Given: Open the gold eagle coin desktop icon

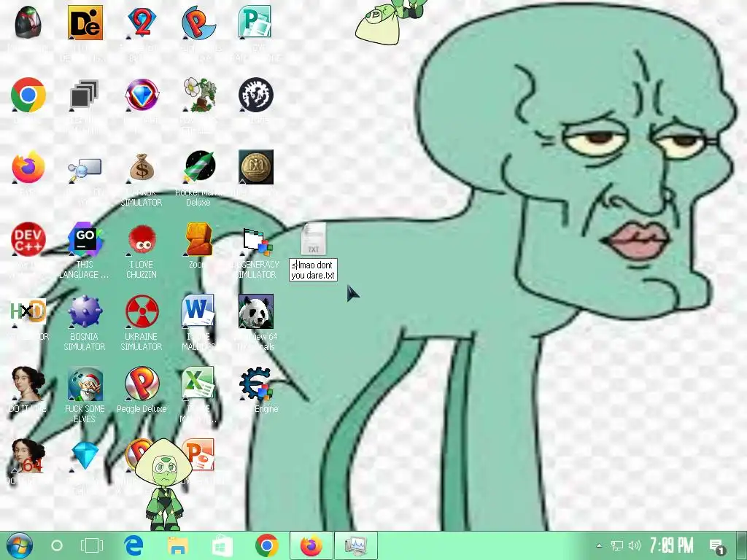Looking at the screenshot, I should (256, 167).
